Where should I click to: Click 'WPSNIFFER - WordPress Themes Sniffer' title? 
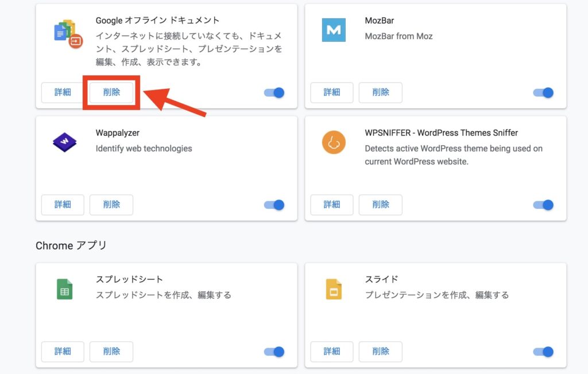point(442,133)
